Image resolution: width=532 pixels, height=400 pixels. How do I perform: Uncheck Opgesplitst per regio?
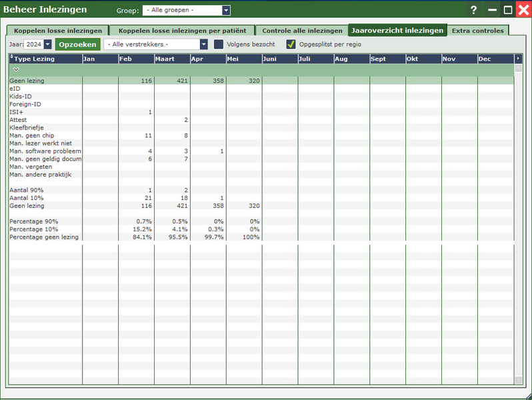[291, 45]
